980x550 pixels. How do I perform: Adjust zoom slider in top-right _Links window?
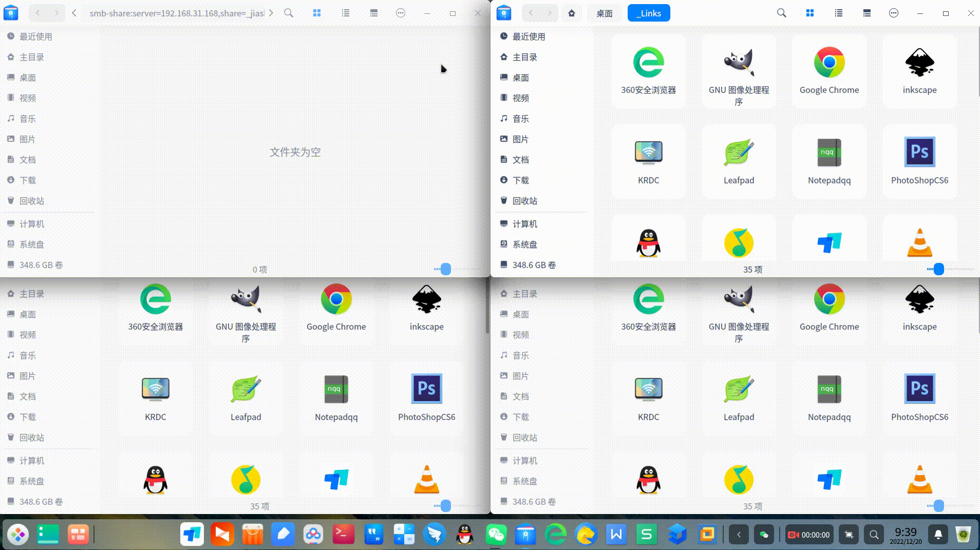pos(938,269)
